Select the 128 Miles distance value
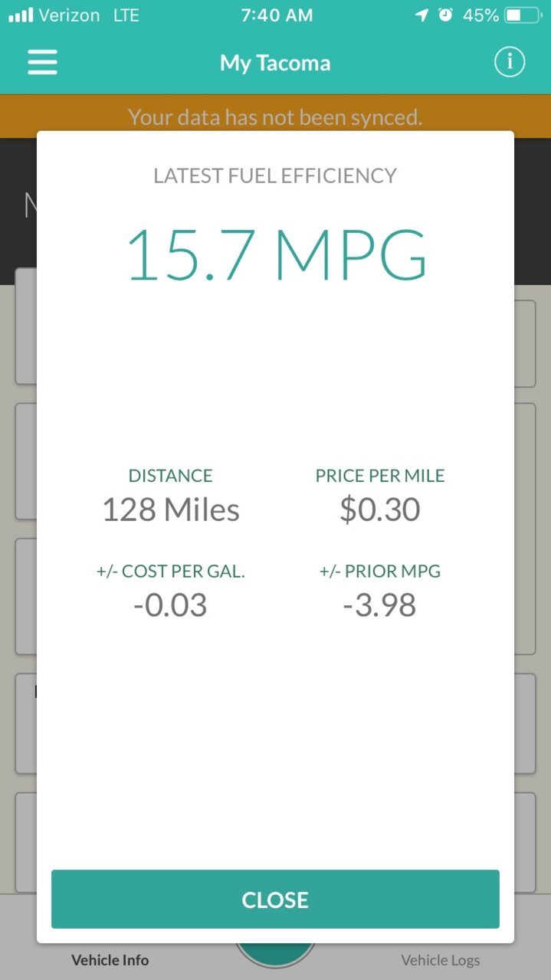Screen dimensions: 551x980 (x=171, y=510)
